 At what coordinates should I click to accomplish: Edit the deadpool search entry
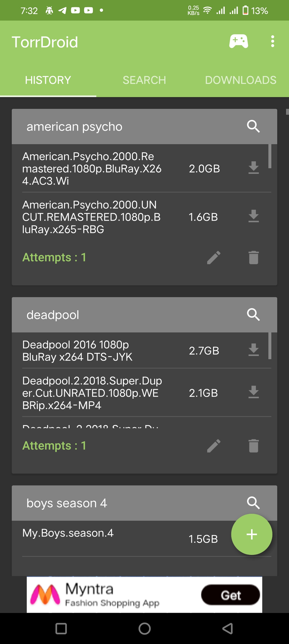coord(214,446)
